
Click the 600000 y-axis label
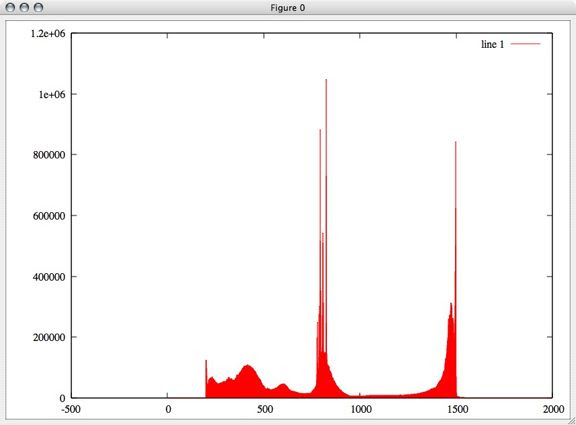click(49, 216)
